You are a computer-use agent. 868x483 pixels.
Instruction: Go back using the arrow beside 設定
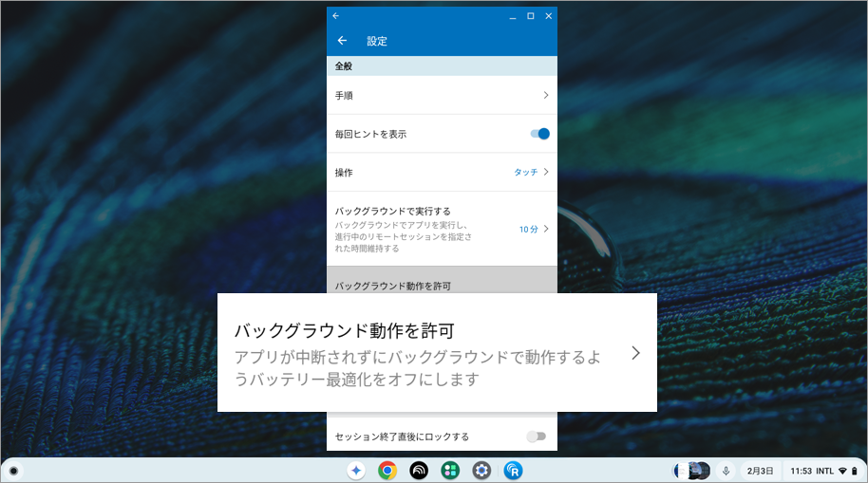(342, 41)
